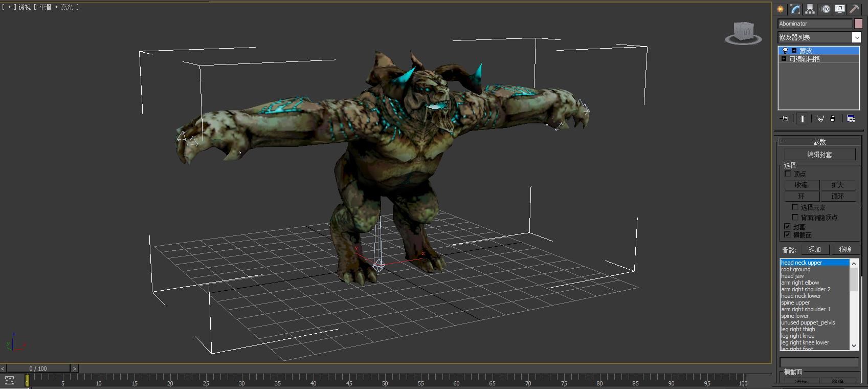Image resolution: width=868 pixels, height=389 pixels.
Task: Select bone 'arm right shoulder 1'
Action: tap(815, 309)
